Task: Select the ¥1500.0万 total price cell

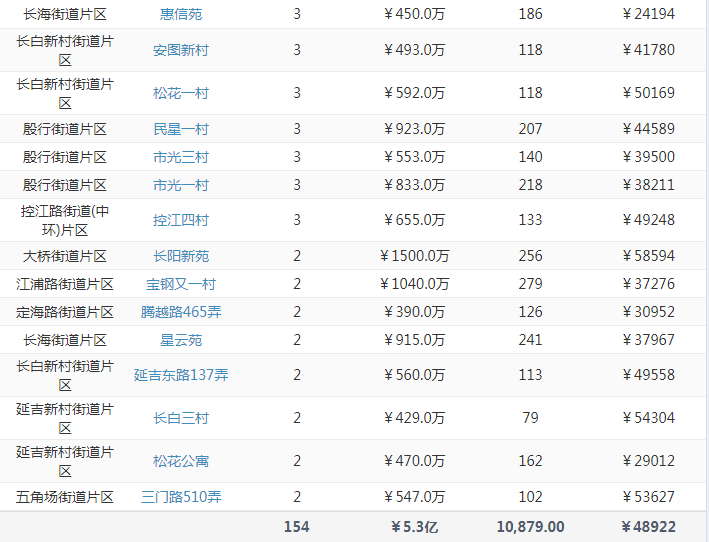Action: pos(414,256)
